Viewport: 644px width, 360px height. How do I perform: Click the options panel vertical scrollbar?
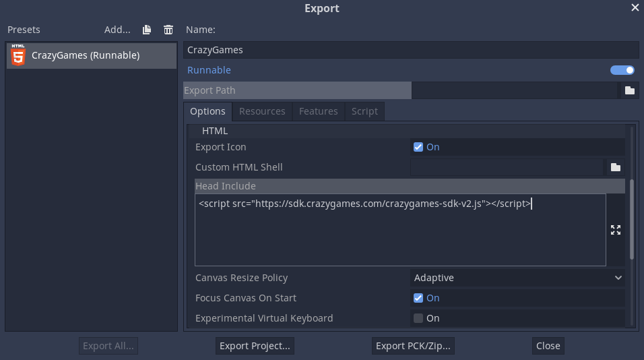point(632,220)
